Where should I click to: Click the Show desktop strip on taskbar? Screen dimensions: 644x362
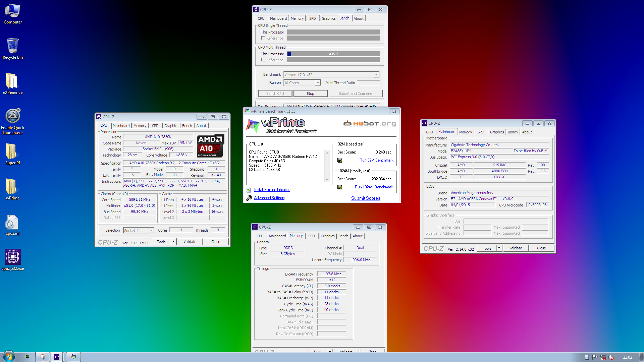pos(641,357)
